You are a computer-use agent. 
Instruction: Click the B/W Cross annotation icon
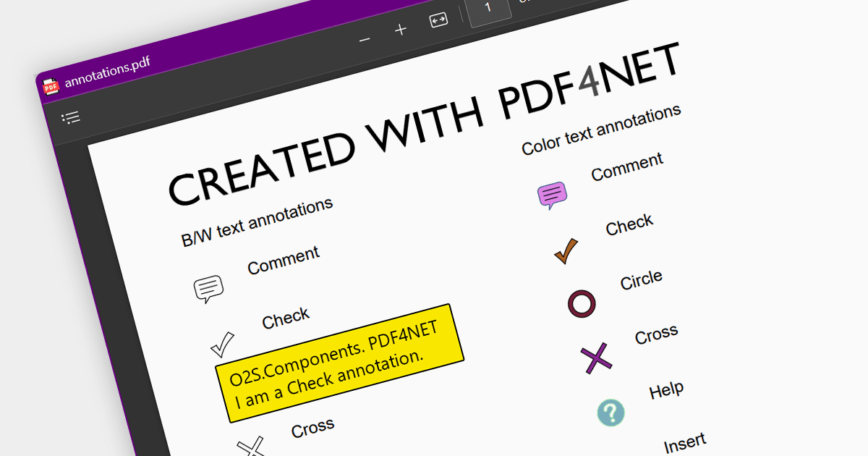tap(252, 445)
